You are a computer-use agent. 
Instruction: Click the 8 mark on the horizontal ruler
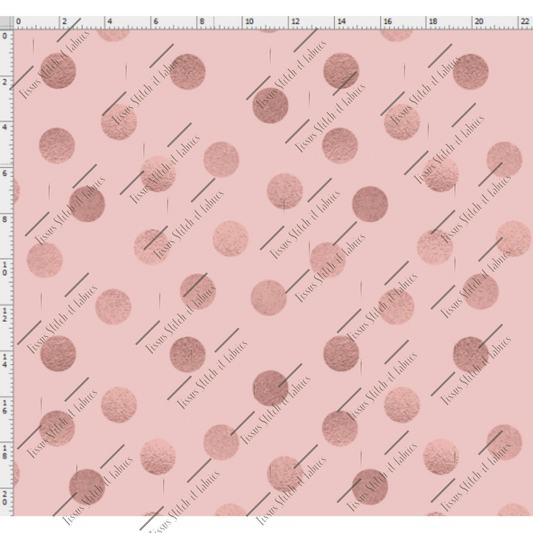[x=202, y=21]
